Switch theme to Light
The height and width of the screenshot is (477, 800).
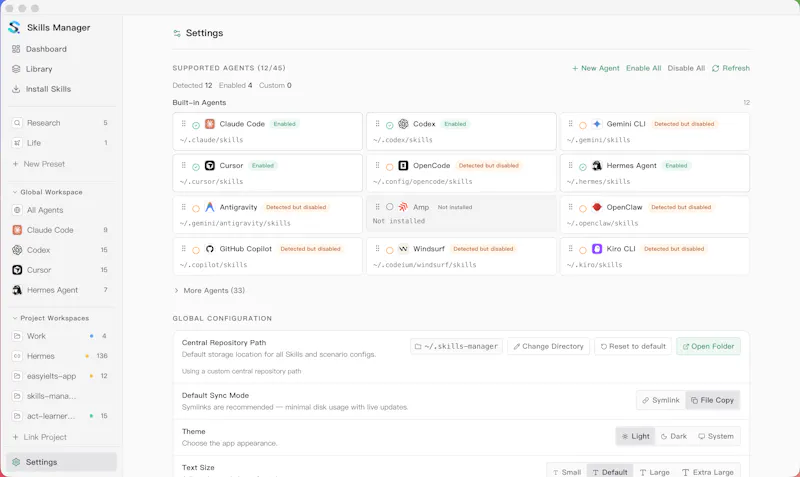tap(635, 437)
